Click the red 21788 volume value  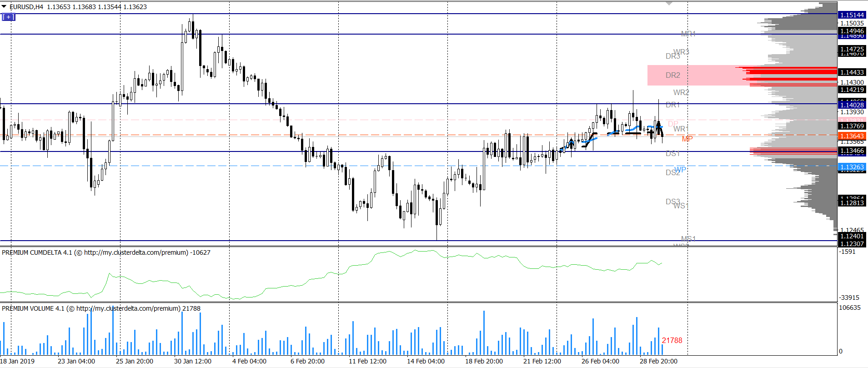[672, 340]
